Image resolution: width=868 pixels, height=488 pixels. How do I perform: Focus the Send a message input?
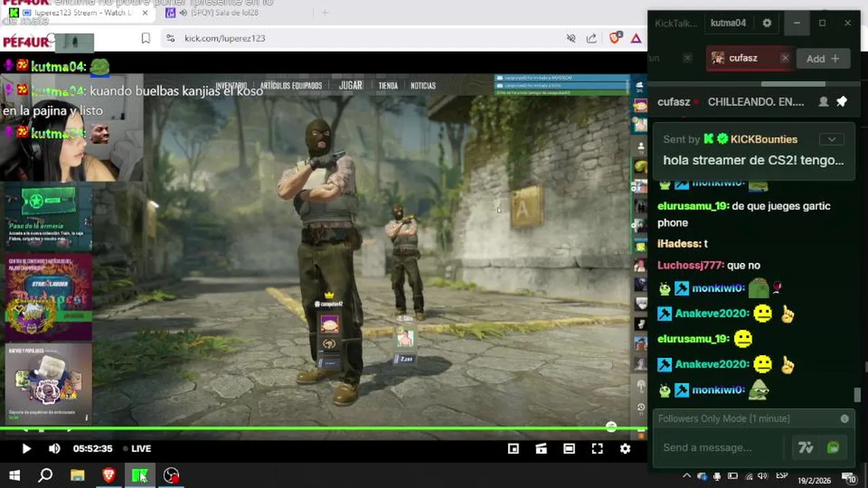[721, 447]
